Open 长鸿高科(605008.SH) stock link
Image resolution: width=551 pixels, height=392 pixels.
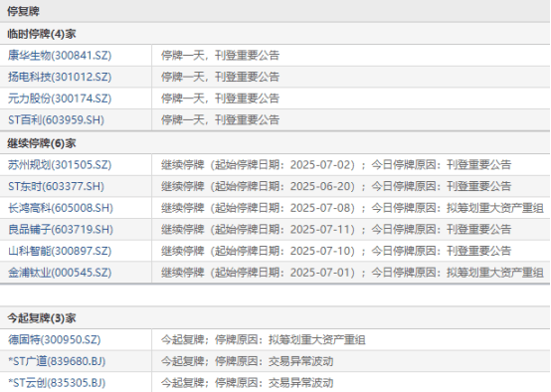tap(61, 208)
